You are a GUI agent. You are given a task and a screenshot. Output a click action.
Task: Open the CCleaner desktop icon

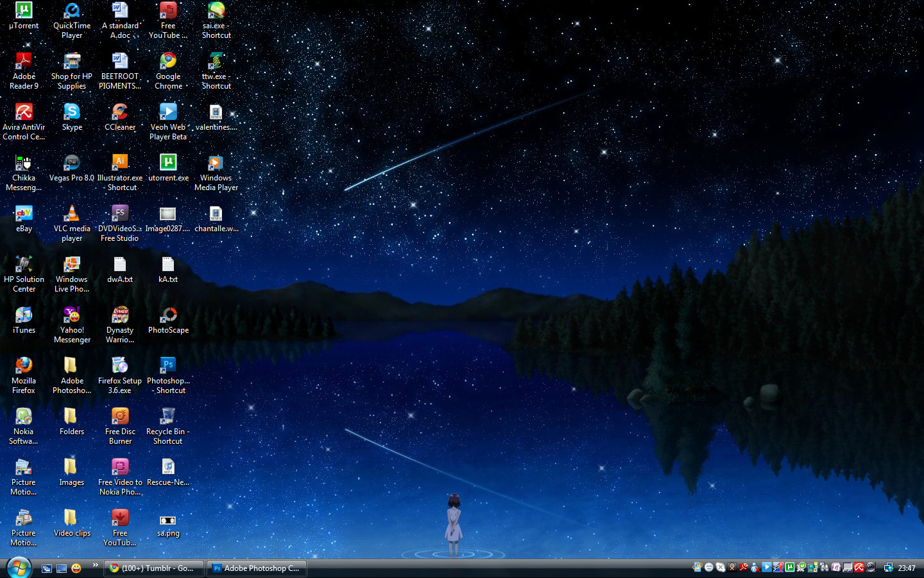point(120,118)
